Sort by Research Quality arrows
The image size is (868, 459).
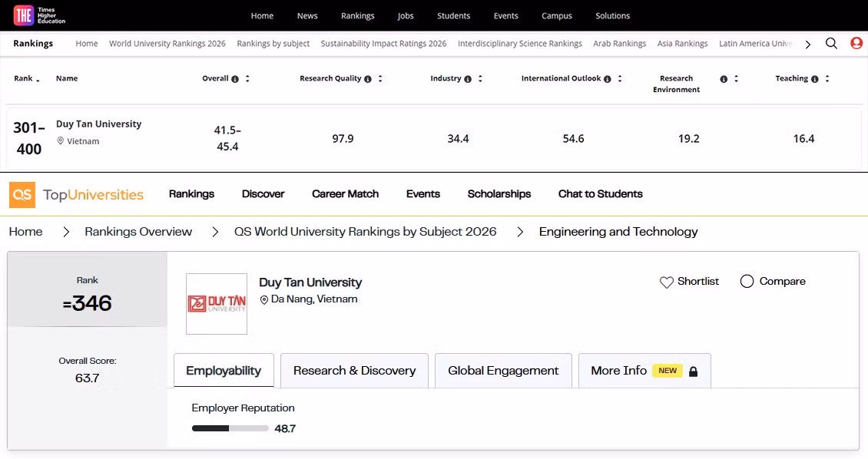pyautogui.click(x=380, y=78)
